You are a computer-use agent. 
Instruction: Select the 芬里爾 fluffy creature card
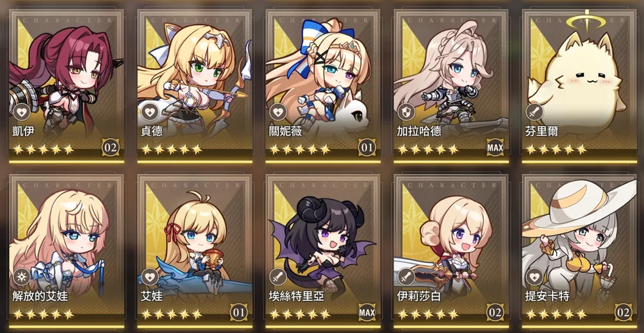[x=579, y=87]
